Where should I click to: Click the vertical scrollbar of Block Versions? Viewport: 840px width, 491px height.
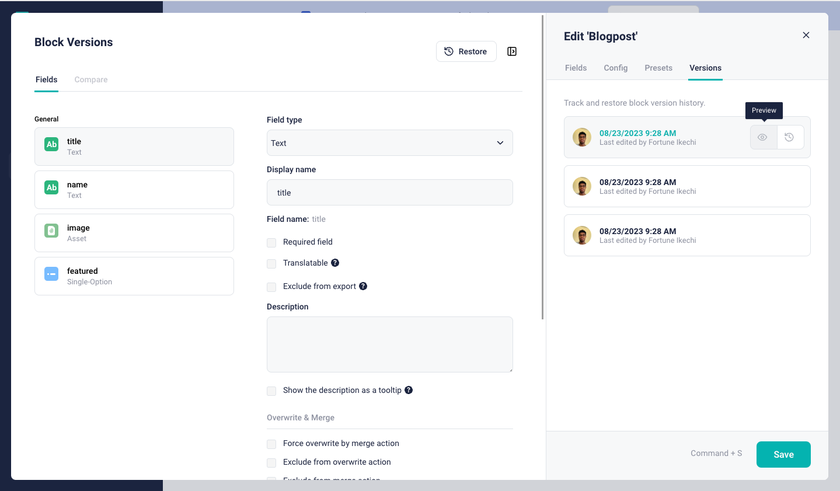(x=542, y=168)
